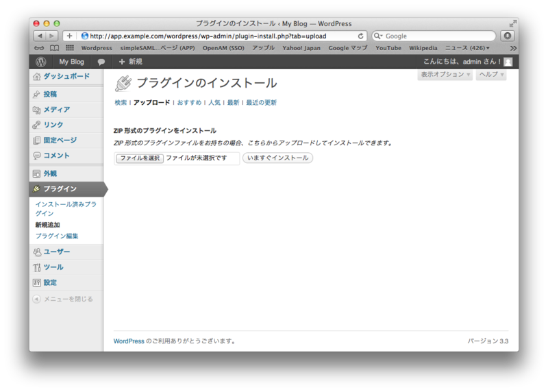
Task: Open the Wordpress bookmark
Action: click(x=97, y=48)
